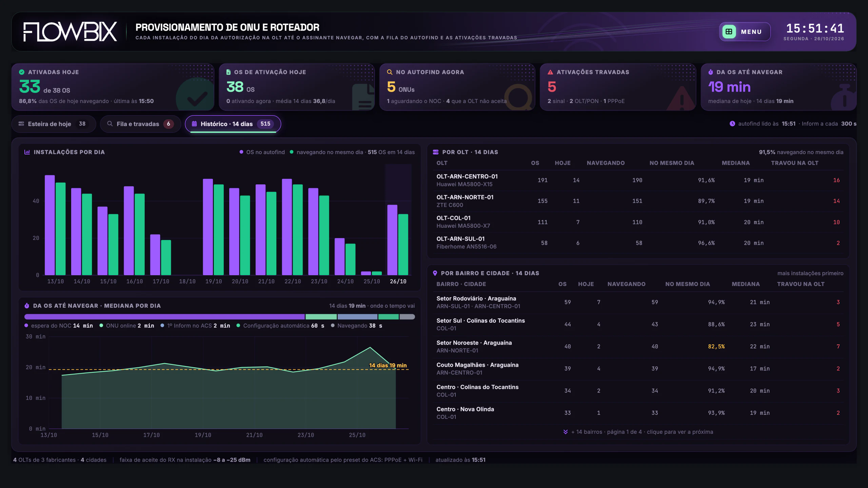Click the green check icon in Ativadas Hoje
868x488 pixels.
[22, 72]
